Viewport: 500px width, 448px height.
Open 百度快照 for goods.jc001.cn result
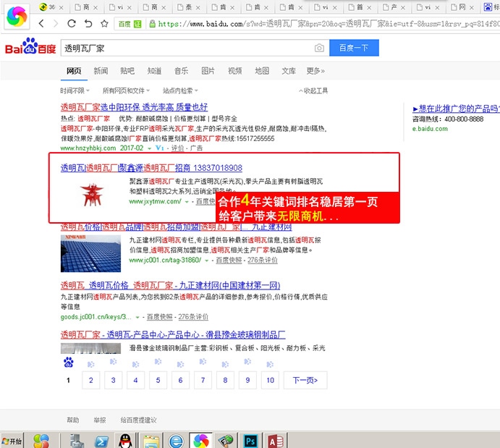coord(159,317)
